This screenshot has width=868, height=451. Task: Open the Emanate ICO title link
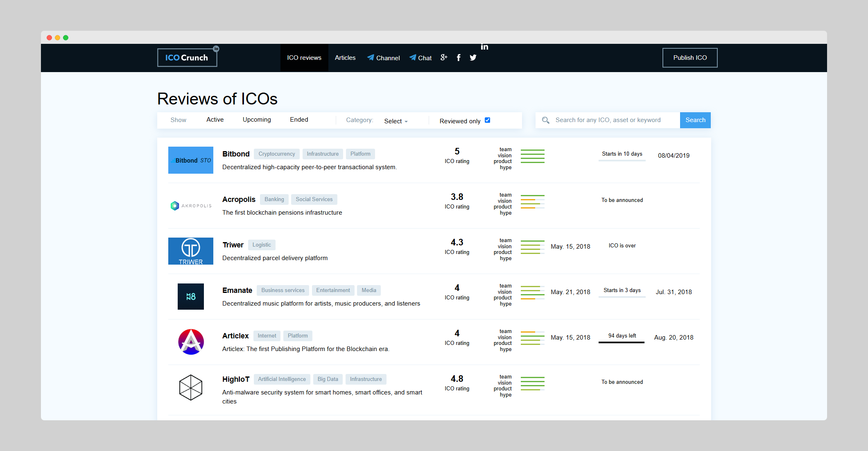point(237,290)
